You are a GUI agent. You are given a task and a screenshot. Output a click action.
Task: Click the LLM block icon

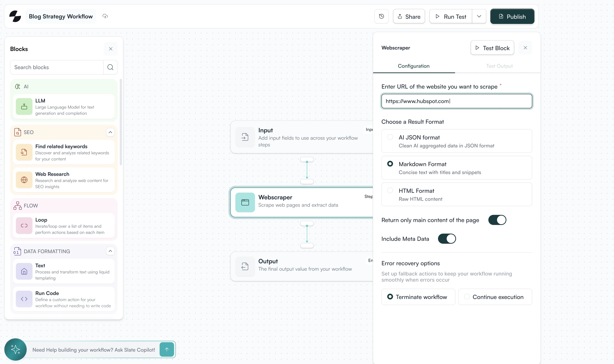pos(24,107)
